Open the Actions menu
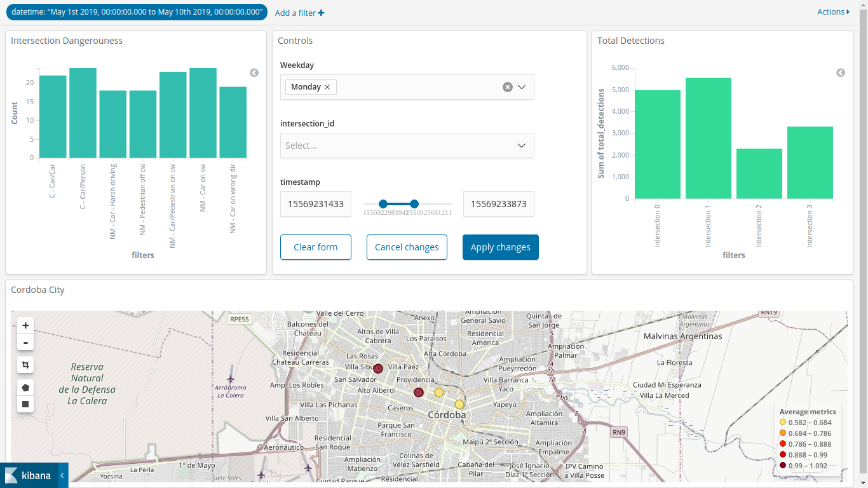The height and width of the screenshot is (488, 868). 833,12
